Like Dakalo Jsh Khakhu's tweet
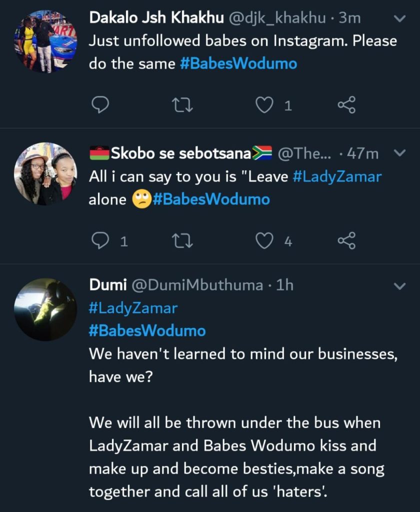The height and width of the screenshot is (512, 420). [x=264, y=105]
